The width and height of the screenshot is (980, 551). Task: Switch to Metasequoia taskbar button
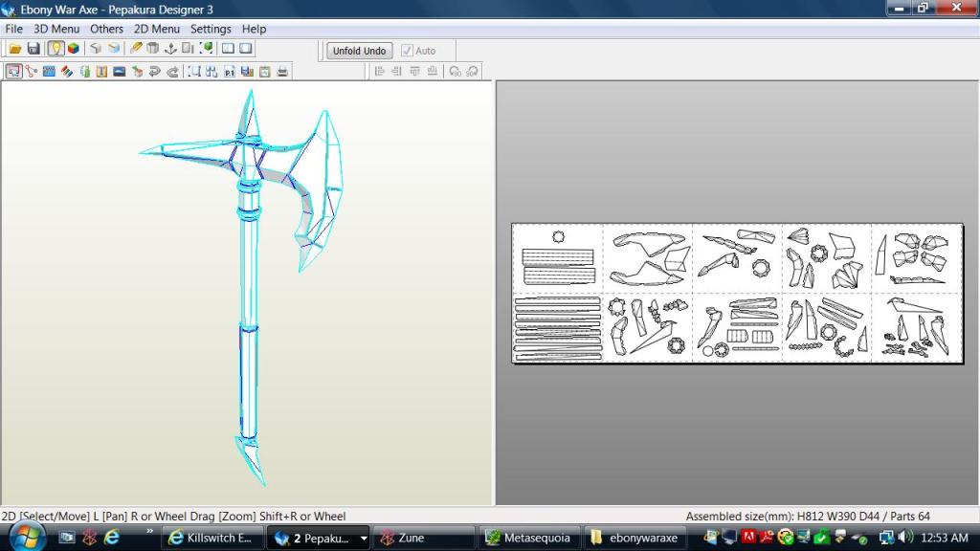(529, 538)
